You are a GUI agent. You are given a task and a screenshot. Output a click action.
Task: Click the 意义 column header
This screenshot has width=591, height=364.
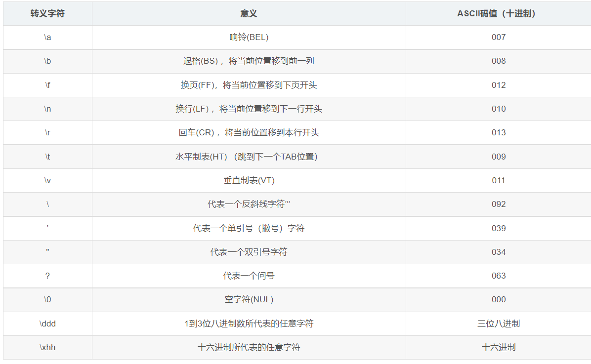tap(249, 13)
